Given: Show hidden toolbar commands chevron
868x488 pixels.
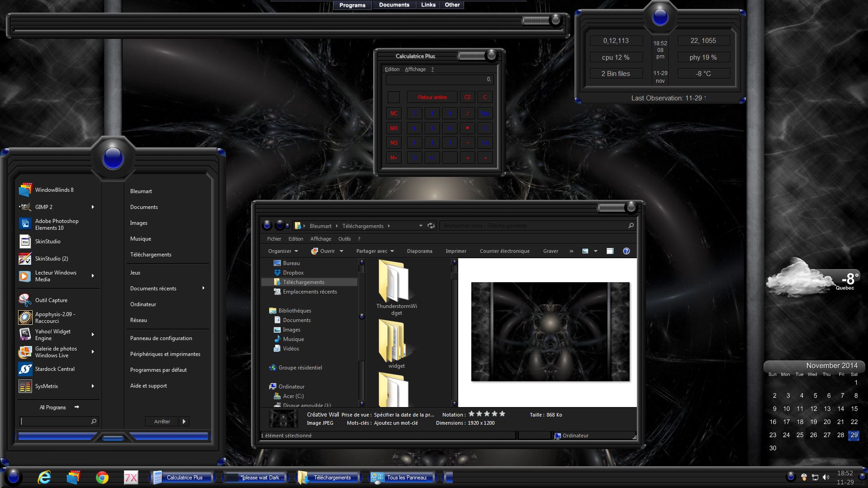Looking at the screenshot, I should [571, 251].
